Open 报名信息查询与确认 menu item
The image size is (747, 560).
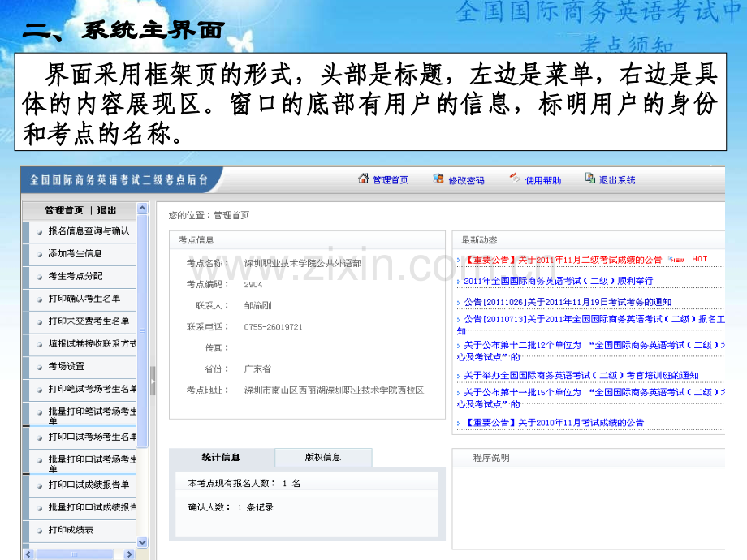(x=89, y=231)
